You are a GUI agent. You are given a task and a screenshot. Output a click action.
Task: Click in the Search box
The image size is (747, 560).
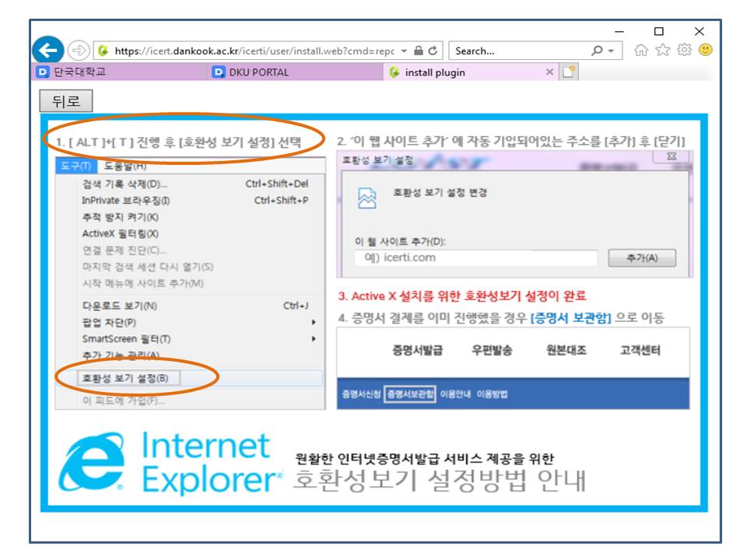pyautogui.click(x=517, y=51)
